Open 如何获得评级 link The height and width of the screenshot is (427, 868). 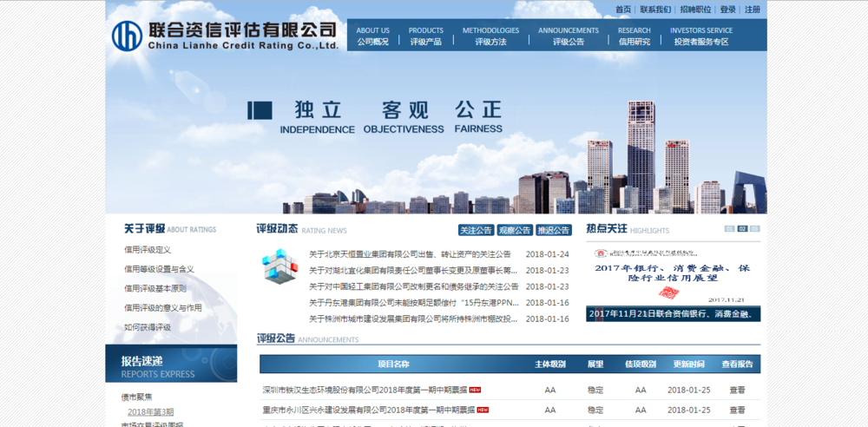[148, 327]
